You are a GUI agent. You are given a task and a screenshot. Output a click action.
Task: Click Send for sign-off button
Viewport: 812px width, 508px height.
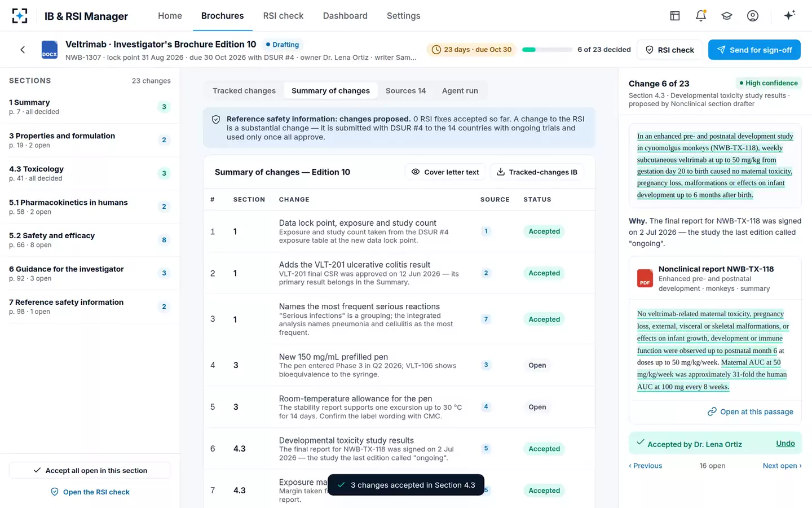[754, 50]
